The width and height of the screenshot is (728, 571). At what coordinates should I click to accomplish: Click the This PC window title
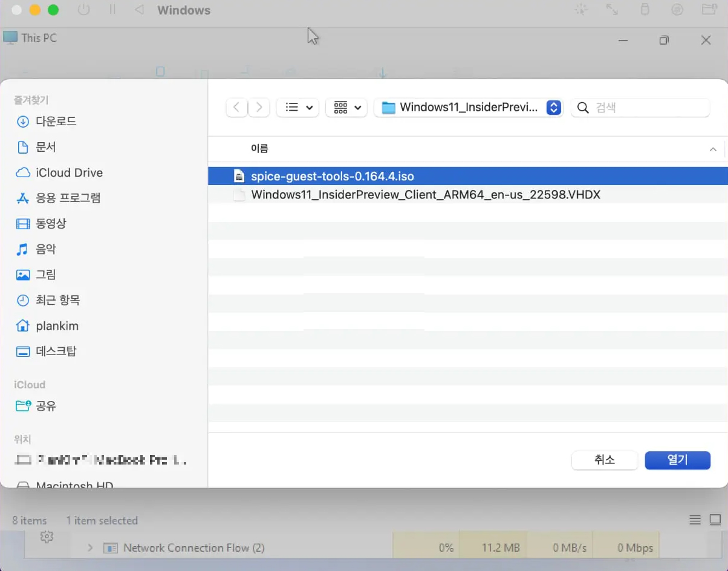click(x=39, y=38)
